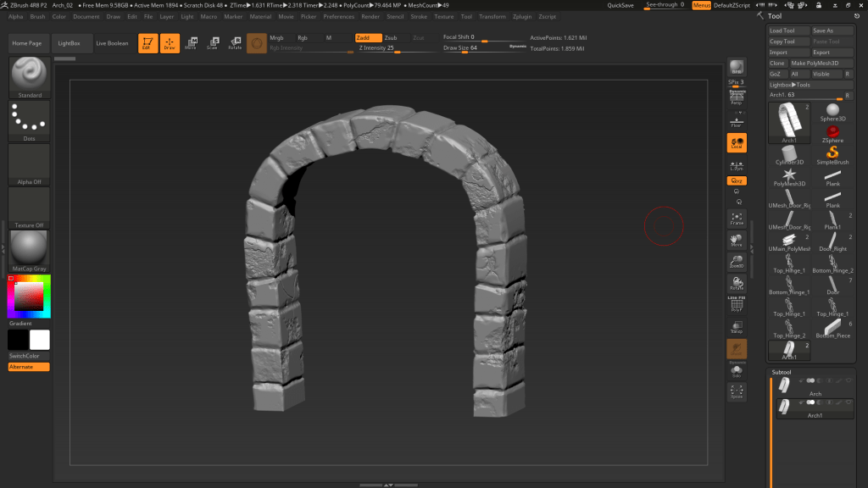Open the Stroke menu
This screenshot has height=488, width=868.
click(x=419, y=16)
